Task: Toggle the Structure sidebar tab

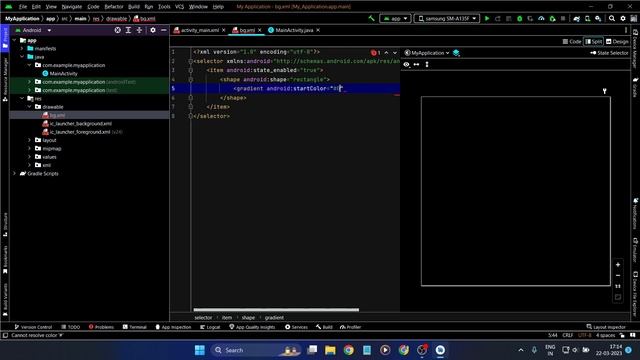Action: 5,224
